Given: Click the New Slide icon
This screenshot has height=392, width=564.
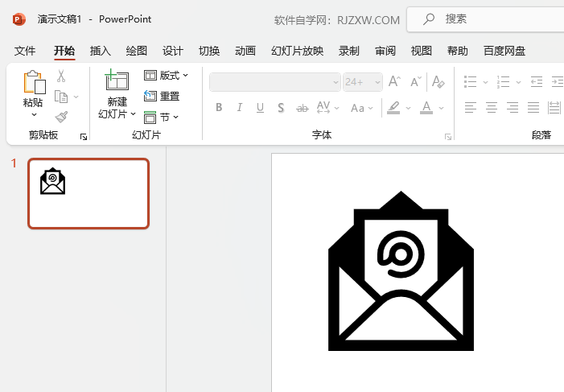Looking at the screenshot, I should click(117, 80).
